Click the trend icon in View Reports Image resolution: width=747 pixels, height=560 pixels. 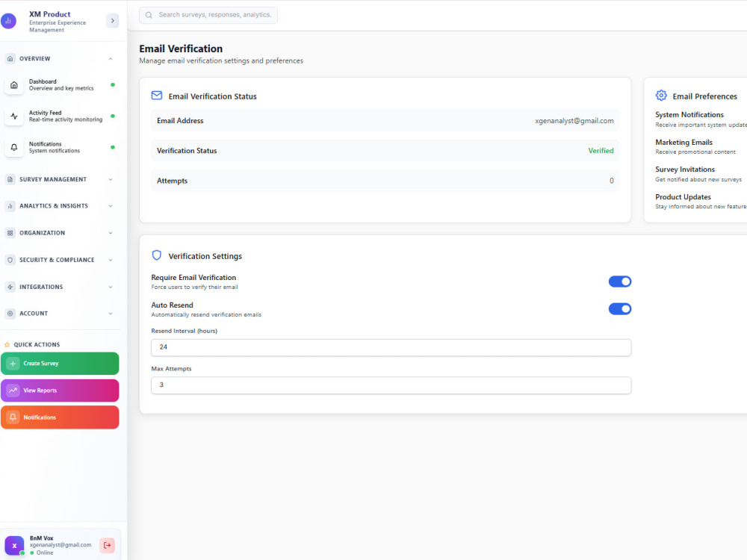pyautogui.click(x=13, y=391)
